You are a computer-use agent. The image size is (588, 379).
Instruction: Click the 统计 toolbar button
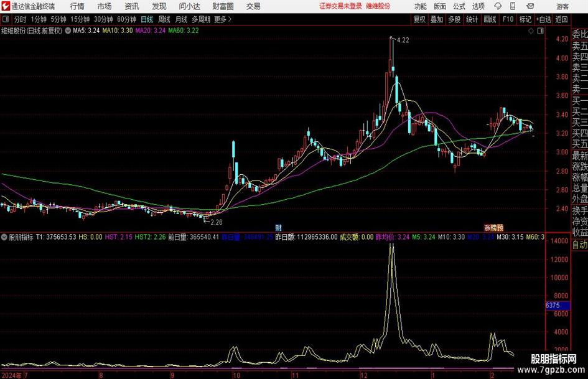coord(472,19)
